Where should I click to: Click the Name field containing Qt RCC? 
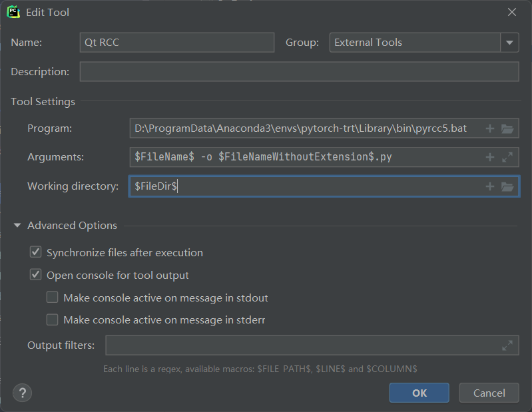(x=176, y=43)
